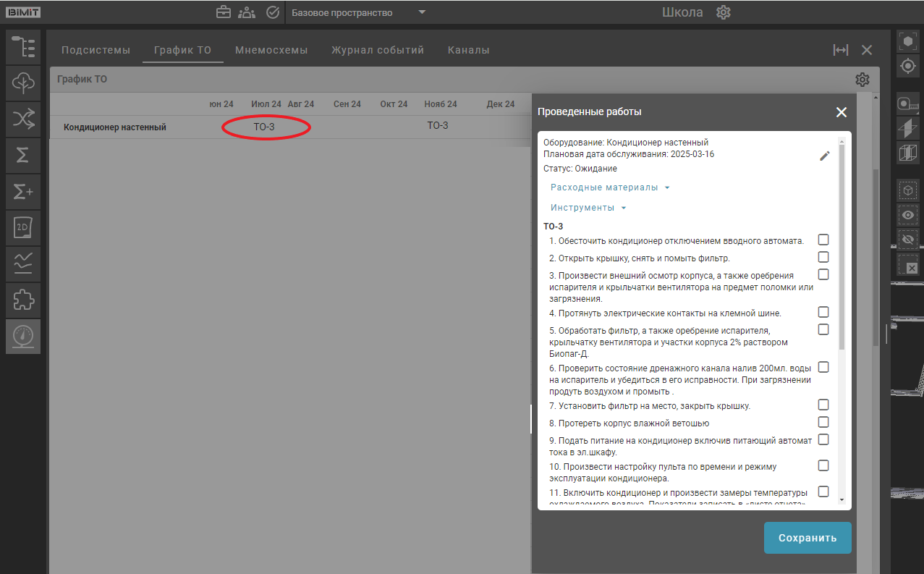The width and height of the screenshot is (924, 574).
Task: Click the briefcase icon in top bar
Action: click(x=224, y=12)
